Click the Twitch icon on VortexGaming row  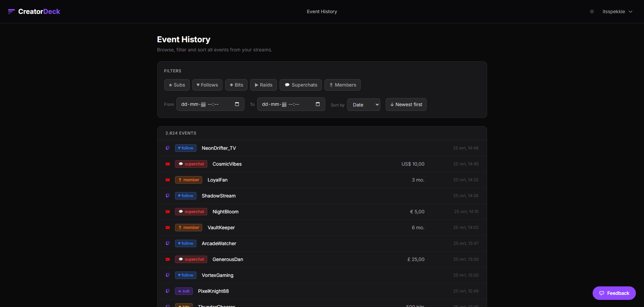coord(168,275)
